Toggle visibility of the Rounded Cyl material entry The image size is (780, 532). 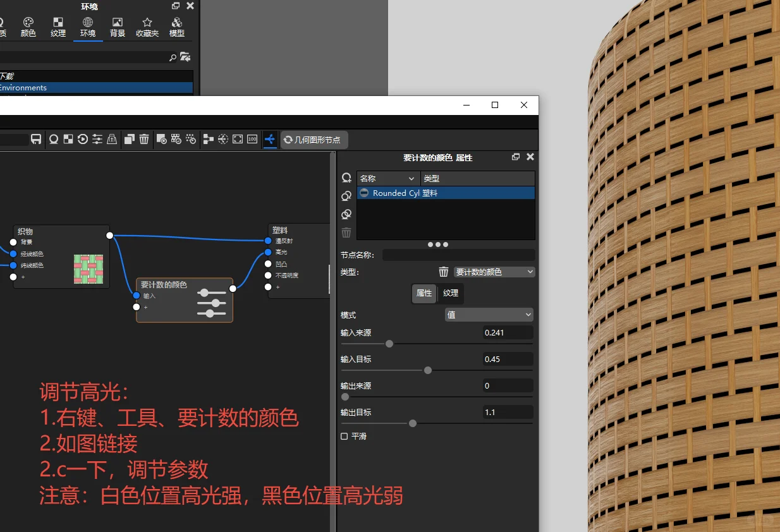[x=363, y=193]
